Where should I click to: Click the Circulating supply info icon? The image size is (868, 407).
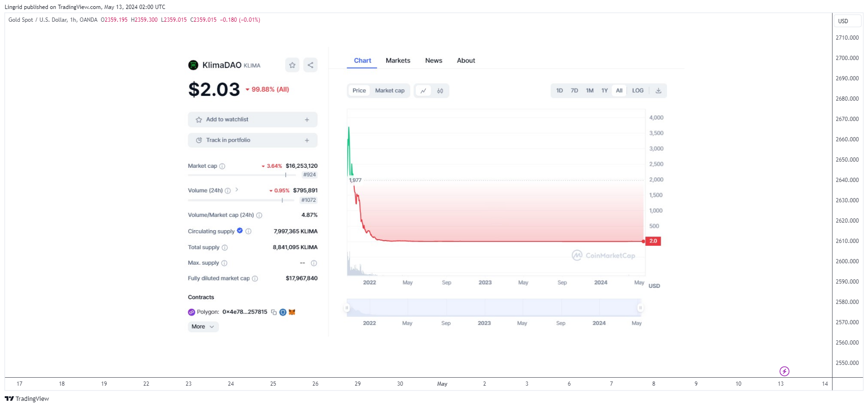point(248,232)
